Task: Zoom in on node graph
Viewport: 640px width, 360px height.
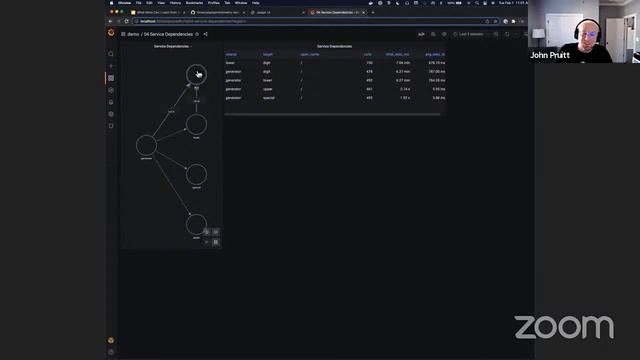Action: pos(207,232)
